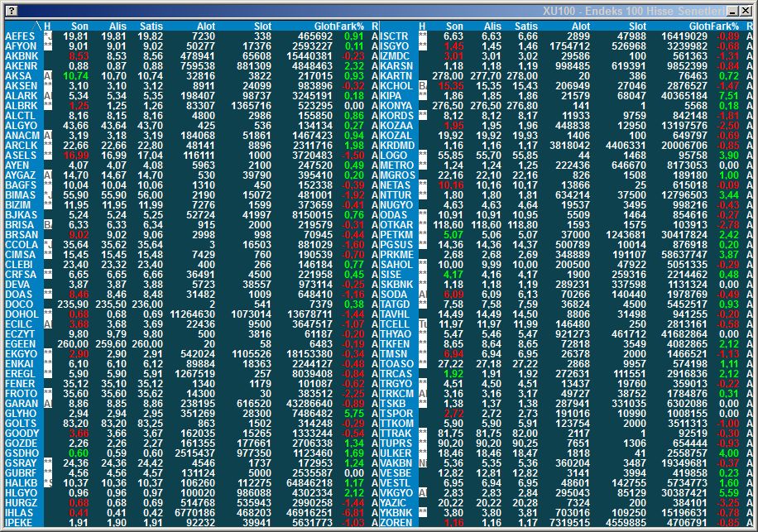The image size is (758, 532).
Task: Click the KIPA change value 7,51
Action: [x=729, y=96]
